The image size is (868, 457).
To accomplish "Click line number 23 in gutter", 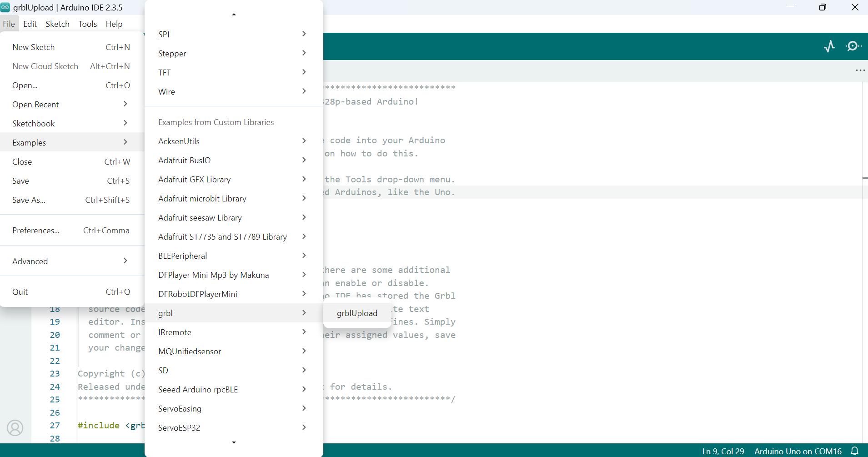I will [55, 374].
